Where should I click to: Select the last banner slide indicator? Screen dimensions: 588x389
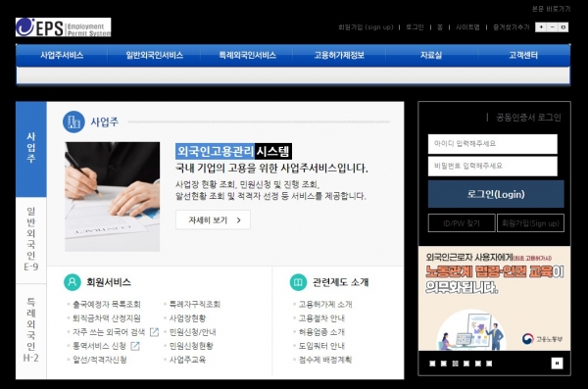coord(489,364)
